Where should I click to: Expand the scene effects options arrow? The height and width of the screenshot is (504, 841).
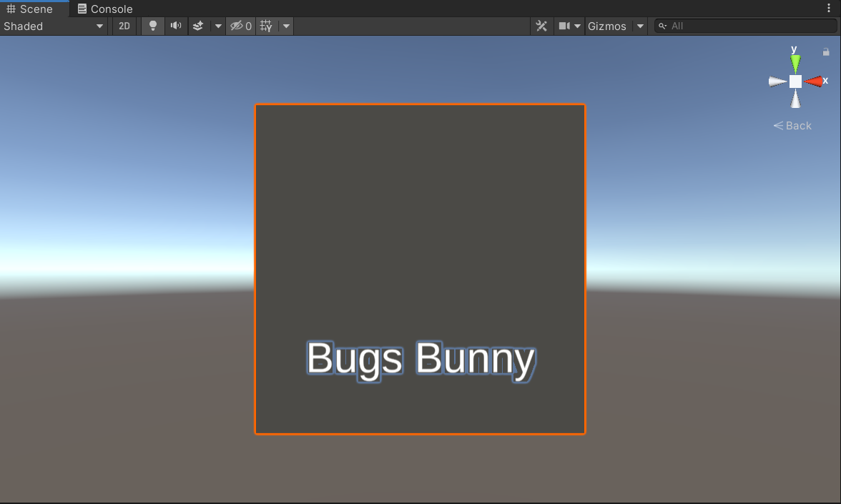coord(217,26)
